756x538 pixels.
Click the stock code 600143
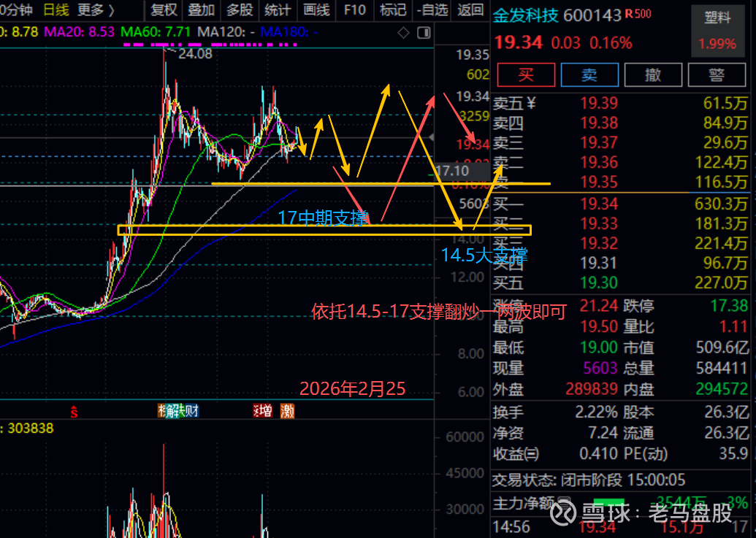(592, 15)
